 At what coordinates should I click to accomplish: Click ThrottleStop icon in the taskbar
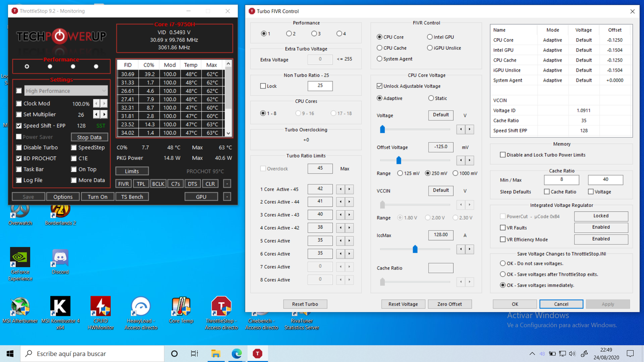pos(258,353)
